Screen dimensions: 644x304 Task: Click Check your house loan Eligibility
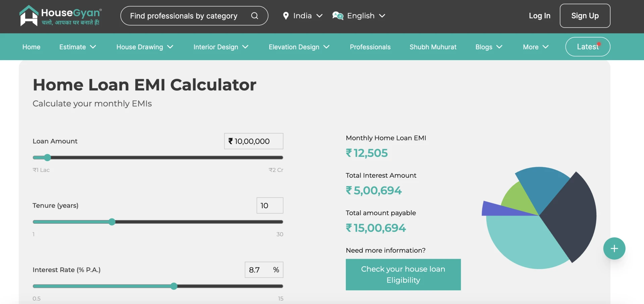[x=403, y=274]
